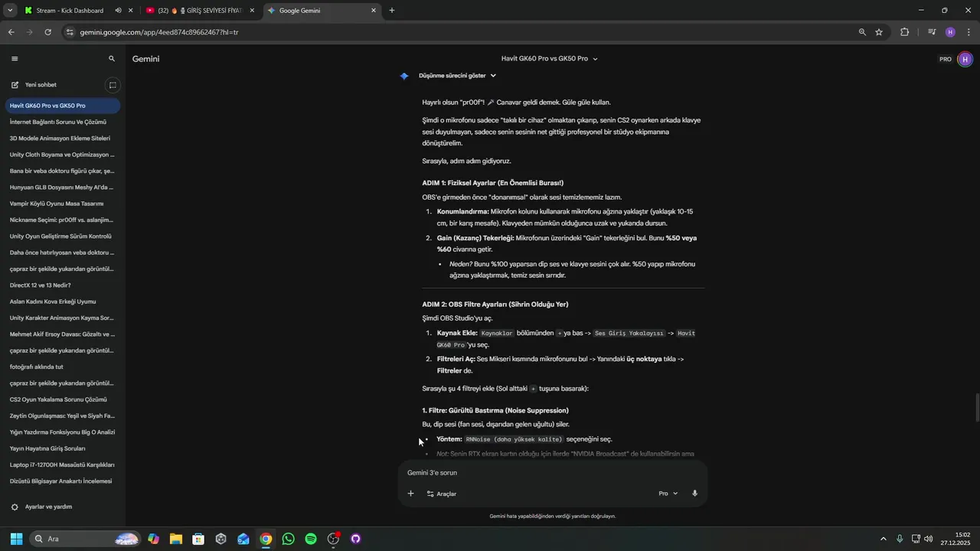Open the Chrome extensions puzzle icon
Image resolution: width=980 pixels, height=551 pixels.
coord(904,32)
